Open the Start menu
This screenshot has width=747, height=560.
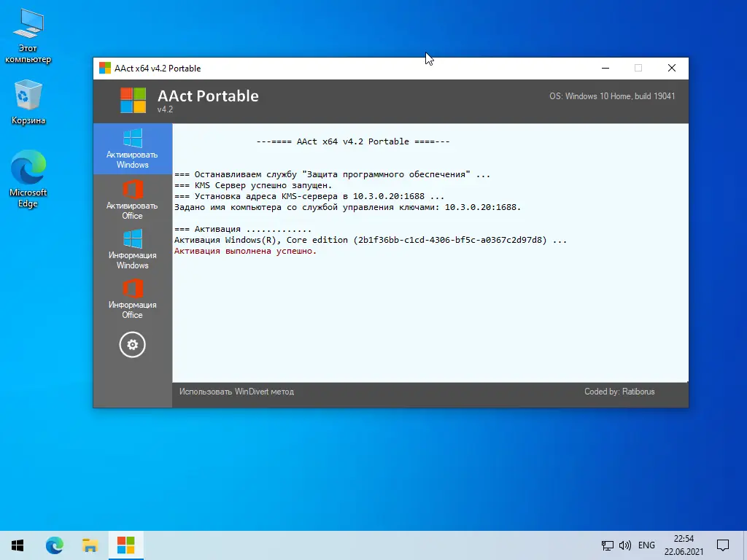point(17,545)
